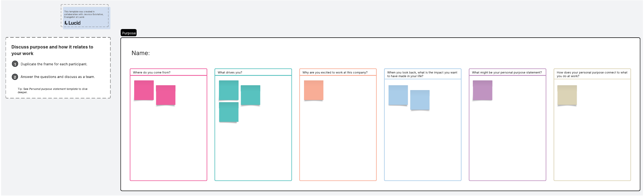The width and height of the screenshot is (644, 196).
Task: Select the left pink sticky note
Action: tap(144, 90)
